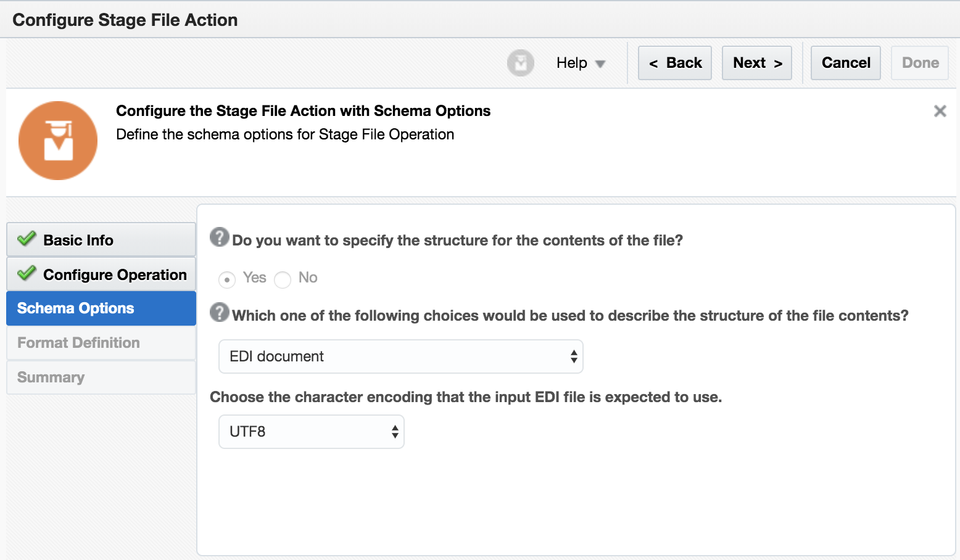Close the header info banner with X
This screenshot has width=960, height=560.
tap(940, 111)
